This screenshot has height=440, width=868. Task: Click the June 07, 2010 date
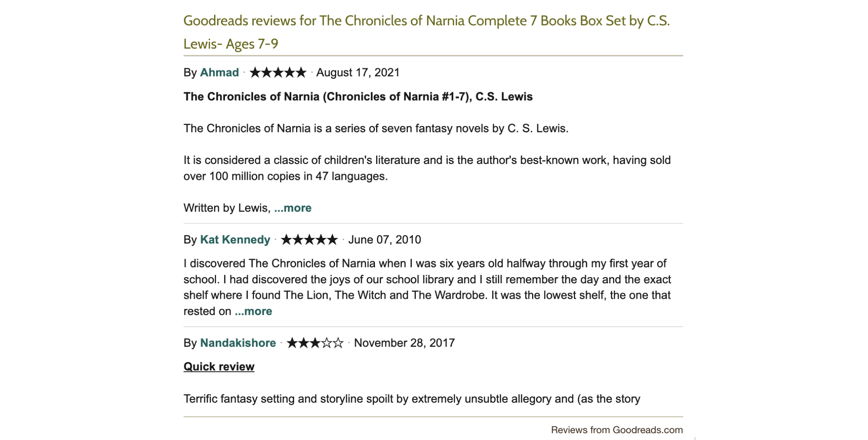[384, 239]
